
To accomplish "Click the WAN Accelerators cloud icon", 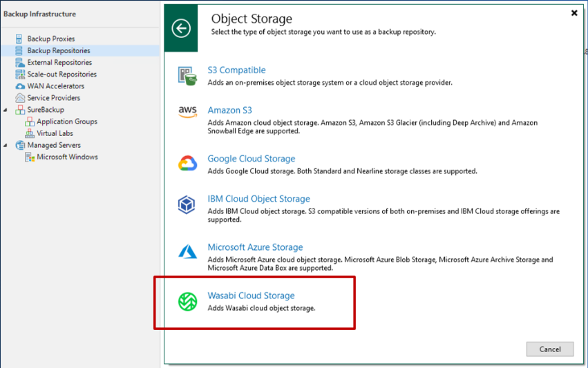I will [19, 86].
